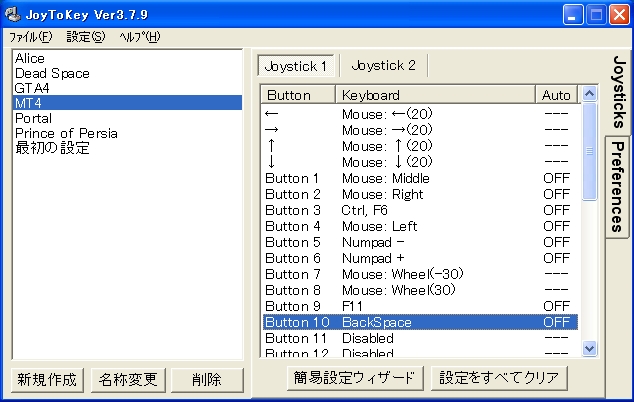The width and height of the screenshot is (634, 402).
Task: Switch to the Joystick 1 tab
Action: click(x=296, y=66)
